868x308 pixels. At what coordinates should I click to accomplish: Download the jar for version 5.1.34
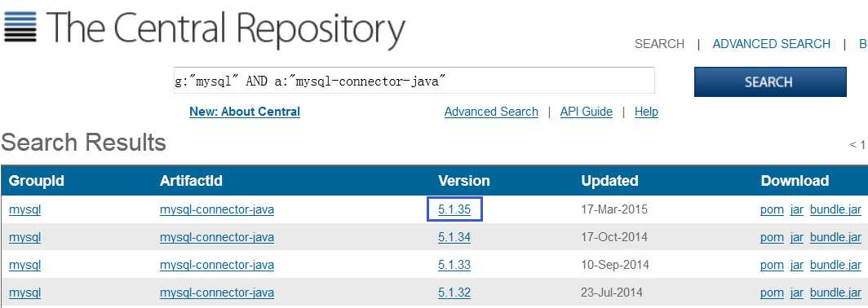(796, 238)
